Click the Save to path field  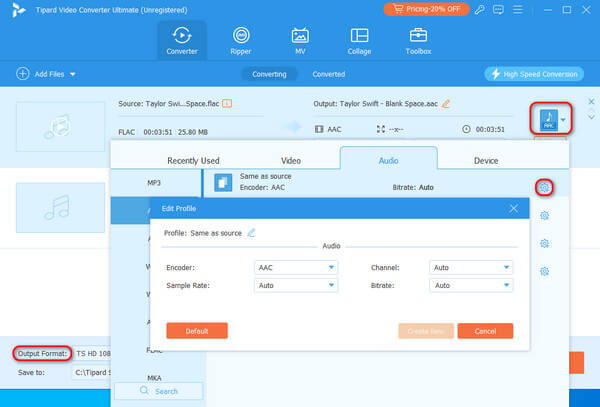[x=92, y=372]
